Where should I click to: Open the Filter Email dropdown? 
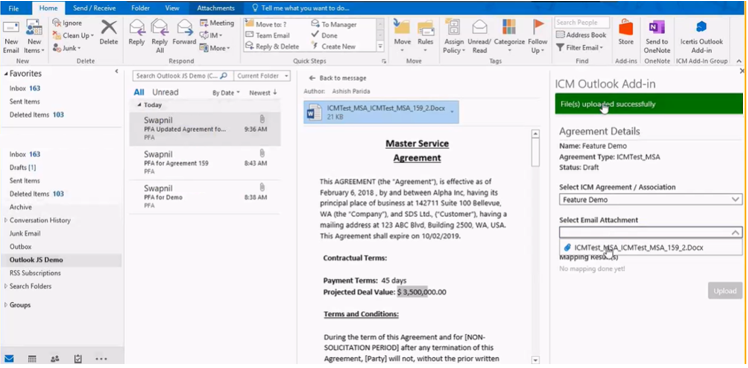coord(580,47)
